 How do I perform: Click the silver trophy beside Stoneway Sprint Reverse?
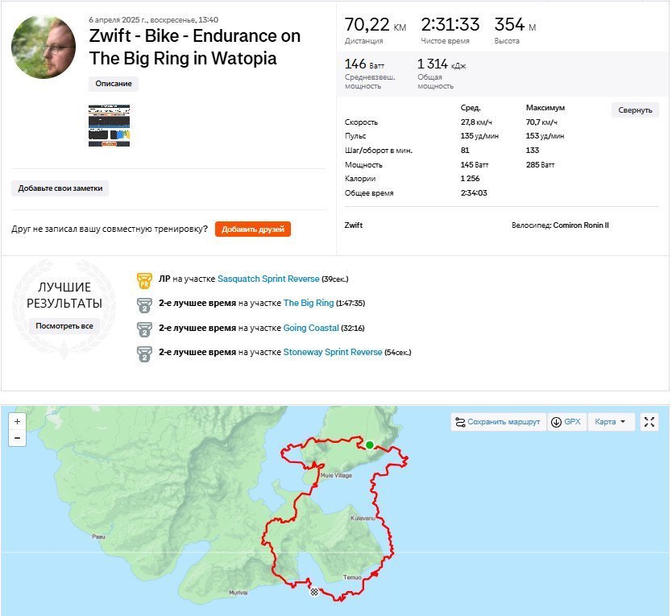[144, 354]
